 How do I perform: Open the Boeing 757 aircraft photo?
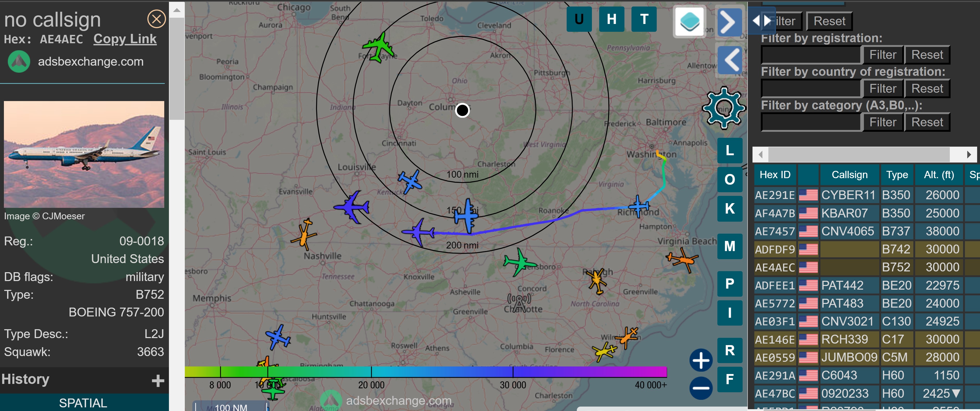(84, 154)
